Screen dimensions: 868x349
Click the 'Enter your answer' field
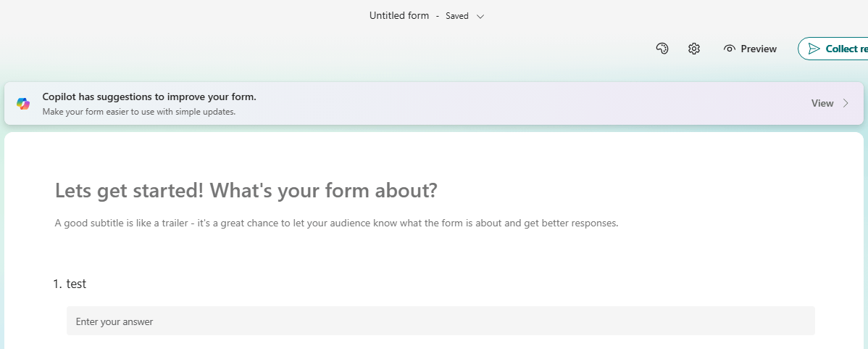tap(441, 321)
